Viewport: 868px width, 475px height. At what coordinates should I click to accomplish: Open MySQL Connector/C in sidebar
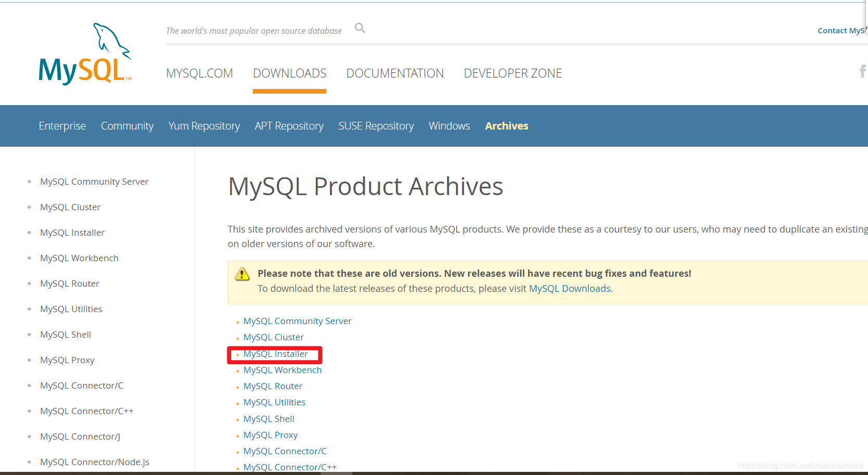click(x=82, y=386)
